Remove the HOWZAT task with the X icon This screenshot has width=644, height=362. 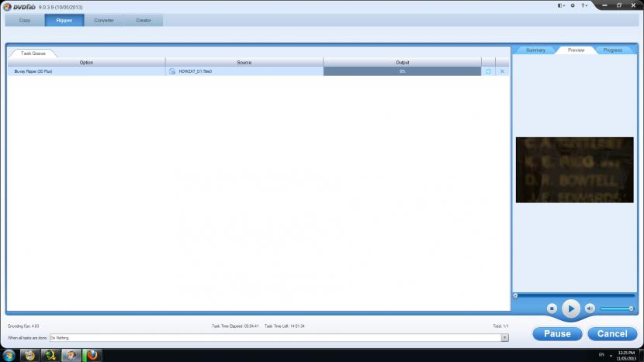pyautogui.click(x=502, y=71)
